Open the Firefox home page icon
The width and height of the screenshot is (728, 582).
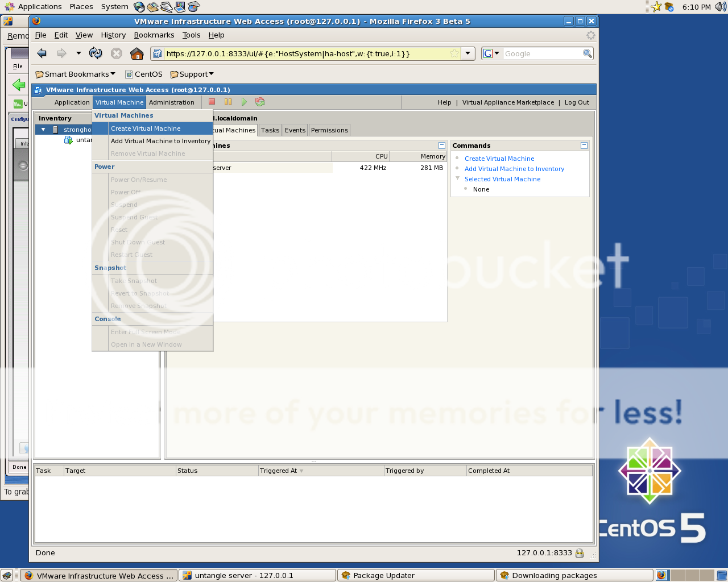(136, 53)
